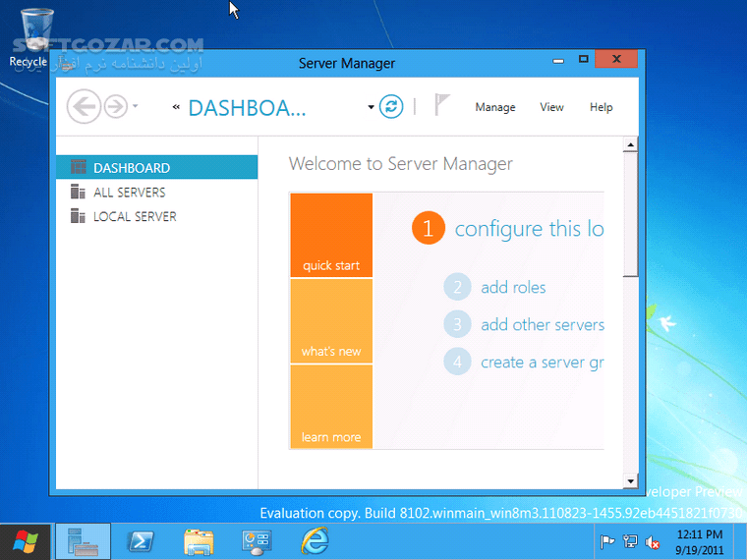This screenshot has height=560, width=747.
Task: Open the notifications flag icon
Action: click(441, 105)
